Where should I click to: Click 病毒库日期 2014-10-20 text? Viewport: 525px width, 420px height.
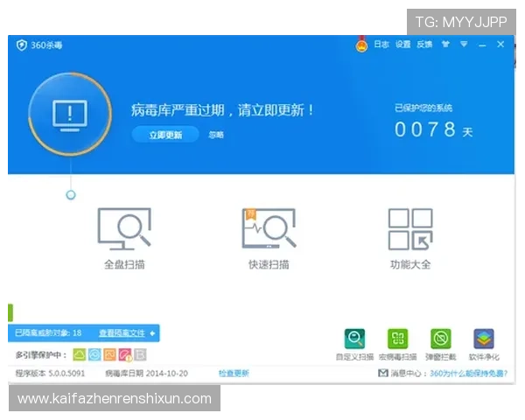tap(147, 373)
